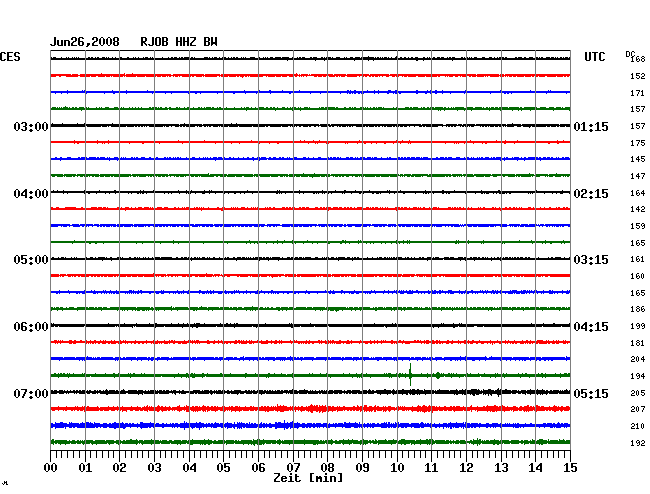650x494 pixels.
Task: Click the x-axis tick label 11
Action: [431, 468]
